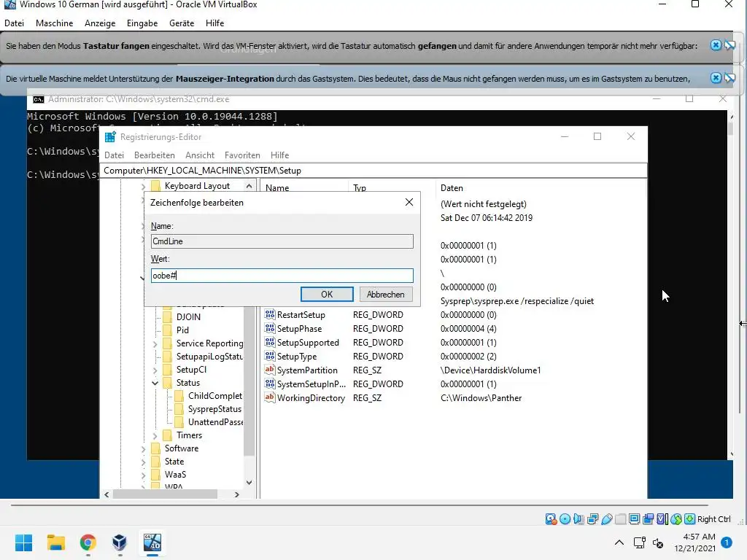Viewport: 747px width, 560px height.
Task: Click the Wert input field containing oobe#
Action: tap(282, 276)
